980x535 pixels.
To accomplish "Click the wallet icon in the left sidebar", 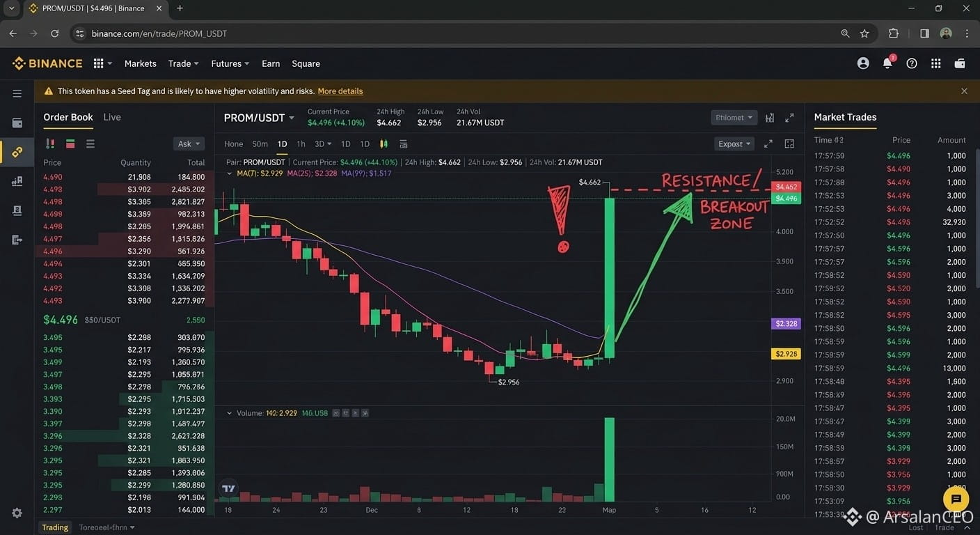I will coord(17,123).
